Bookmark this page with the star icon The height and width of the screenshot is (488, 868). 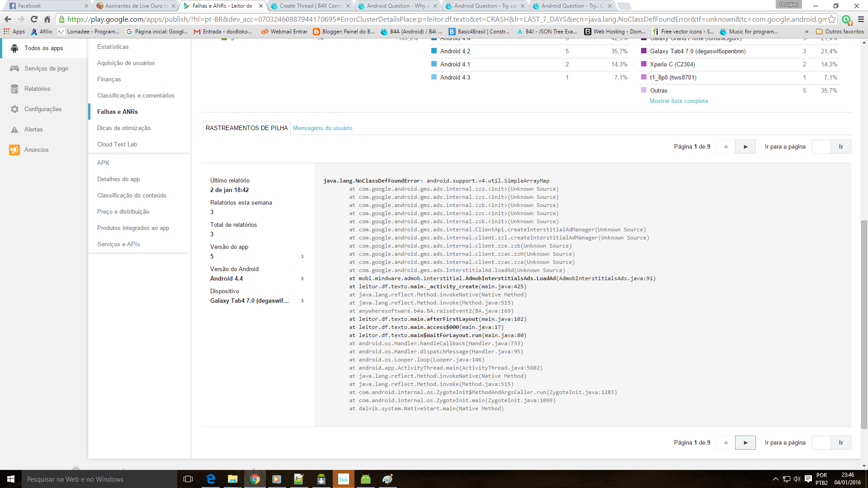pos(831,19)
